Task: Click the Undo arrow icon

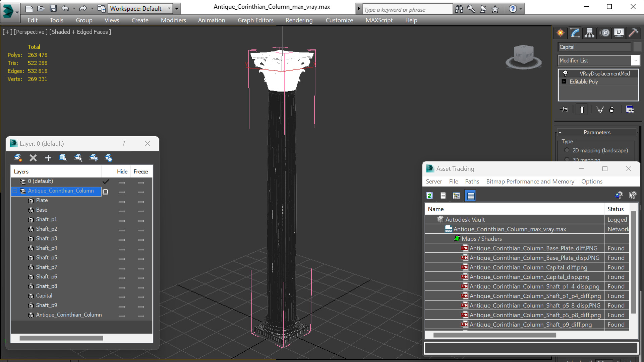Action: (65, 8)
